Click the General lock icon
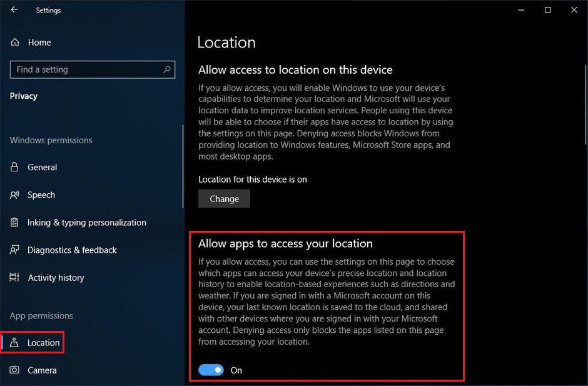 point(14,167)
